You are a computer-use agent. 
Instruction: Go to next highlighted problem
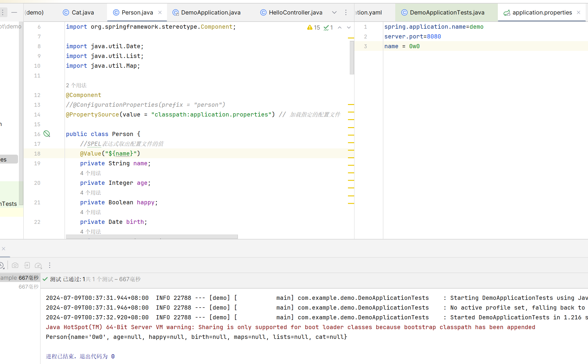349,27
